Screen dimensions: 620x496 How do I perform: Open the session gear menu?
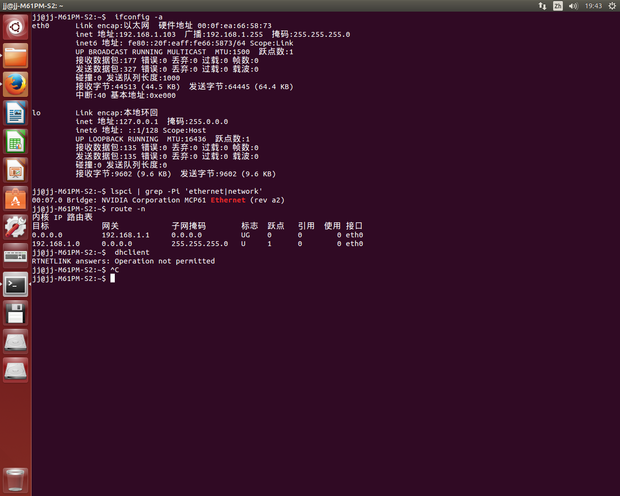point(610,6)
